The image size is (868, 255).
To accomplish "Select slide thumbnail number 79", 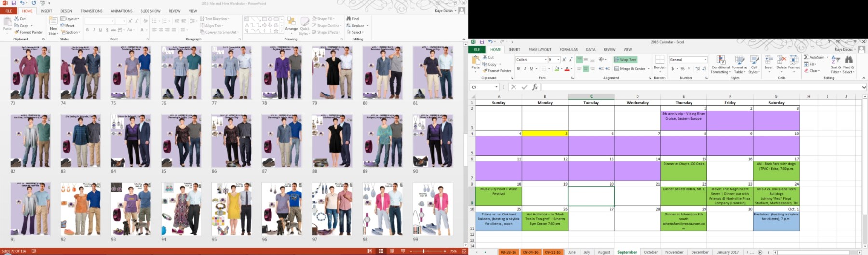I will 332,72.
